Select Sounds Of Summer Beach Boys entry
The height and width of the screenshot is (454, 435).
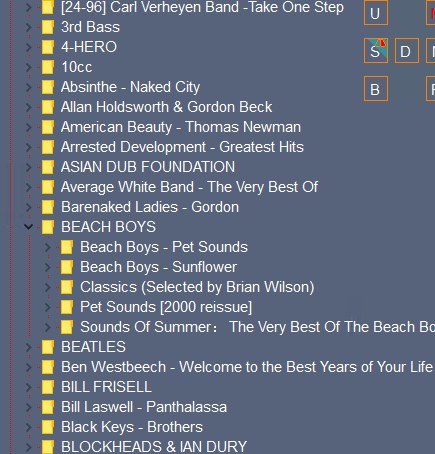pyautogui.click(x=257, y=327)
